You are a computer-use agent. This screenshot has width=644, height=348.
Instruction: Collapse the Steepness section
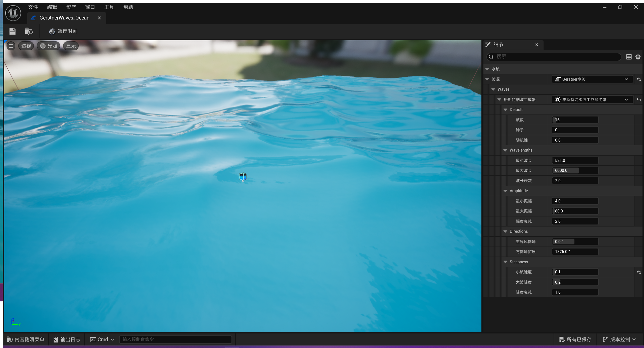coord(505,262)
